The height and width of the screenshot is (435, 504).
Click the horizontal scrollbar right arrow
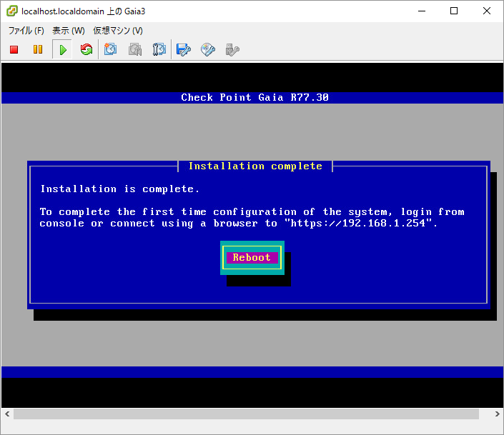(497, 414)
